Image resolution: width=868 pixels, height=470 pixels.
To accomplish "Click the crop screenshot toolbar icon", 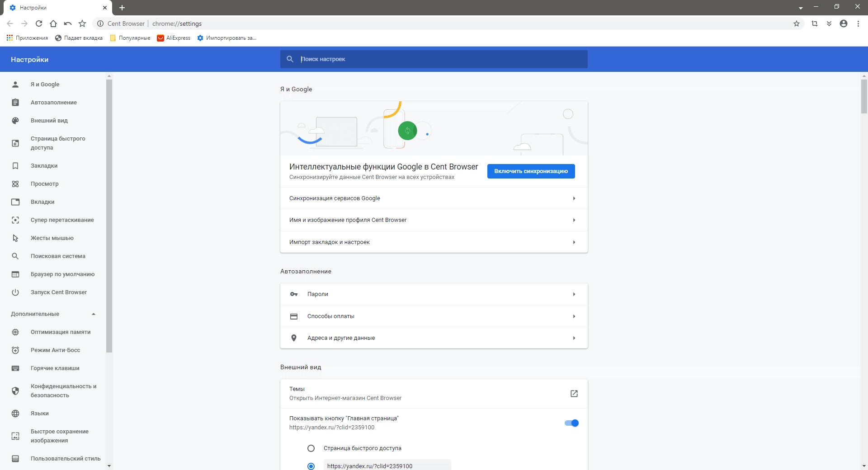I will (815, 23).
